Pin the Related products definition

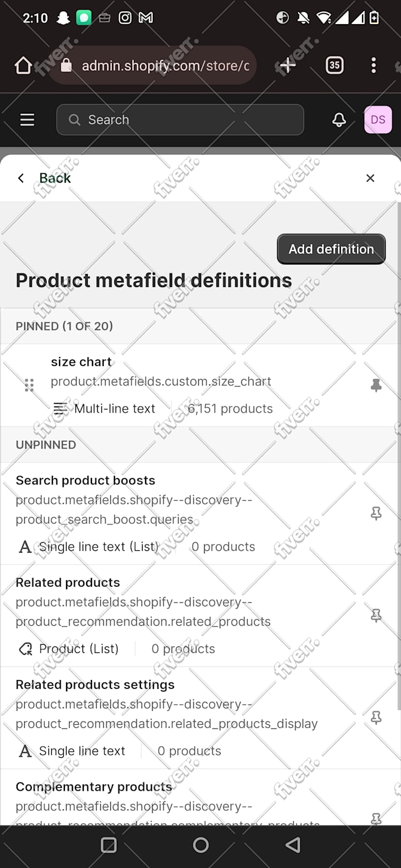[x=376, y=616]
